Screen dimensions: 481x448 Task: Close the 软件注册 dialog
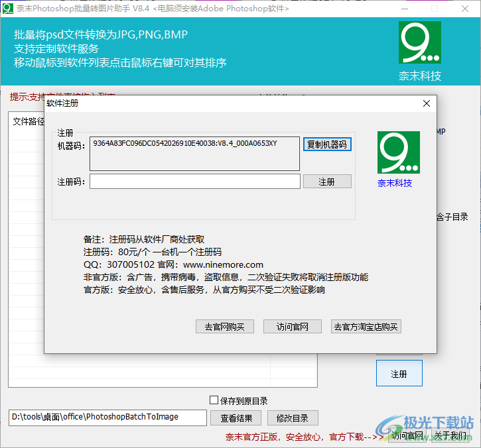(427, 103)
